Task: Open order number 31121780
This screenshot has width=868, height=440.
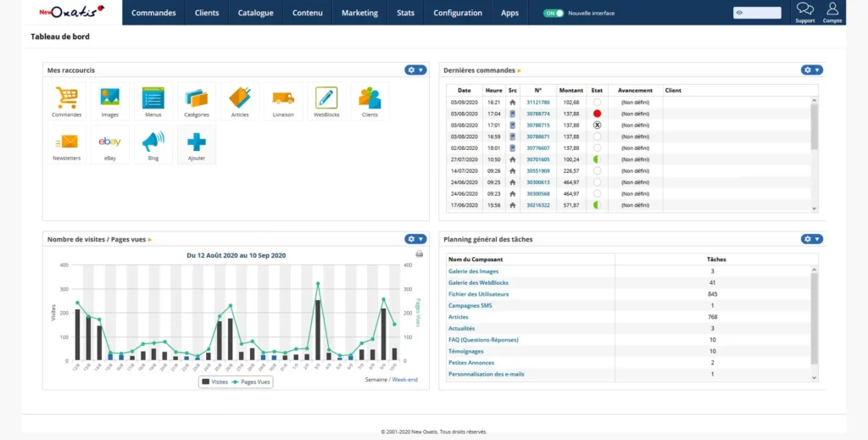Action: point(537,103)
